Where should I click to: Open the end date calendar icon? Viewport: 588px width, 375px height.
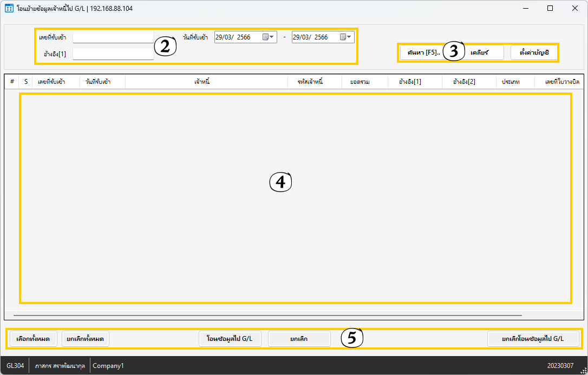click(343, 37)
